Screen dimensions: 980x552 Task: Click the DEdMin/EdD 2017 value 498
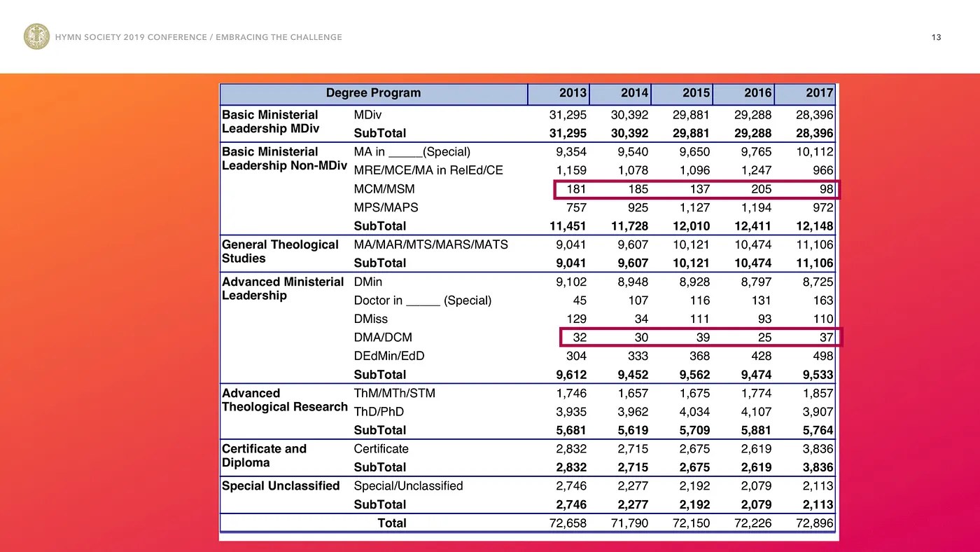pyautogui.click(x=822, y=356)
